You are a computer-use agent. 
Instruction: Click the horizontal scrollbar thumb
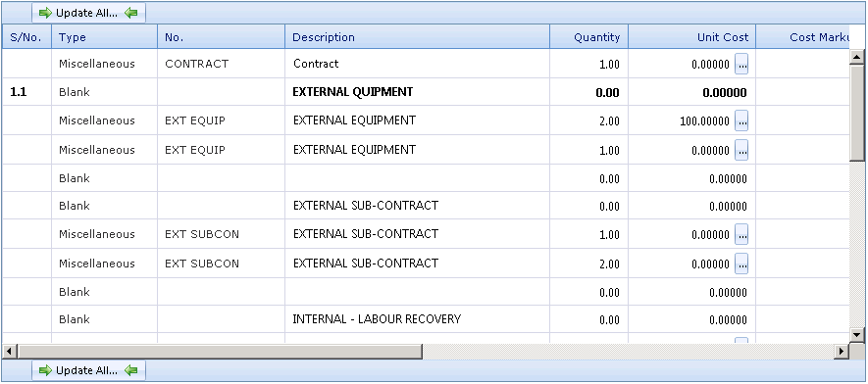pyautogui.click(x=220, y=351)
